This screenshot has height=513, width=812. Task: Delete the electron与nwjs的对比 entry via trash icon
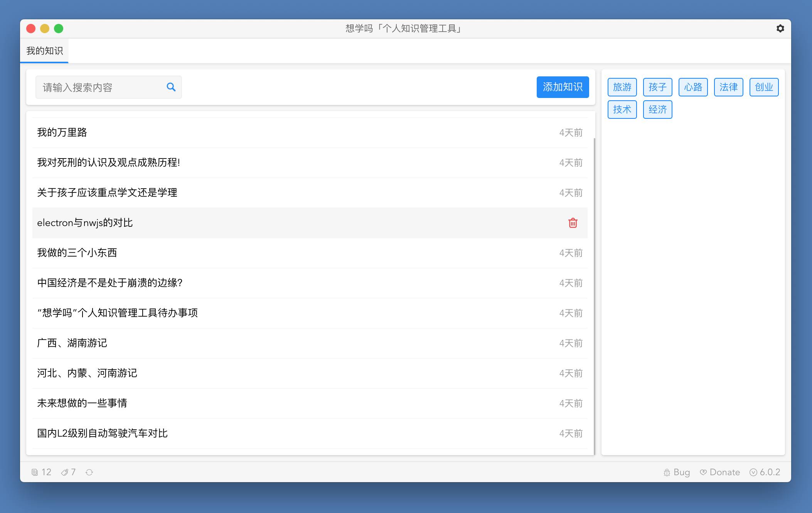click(x=573, y=223)
